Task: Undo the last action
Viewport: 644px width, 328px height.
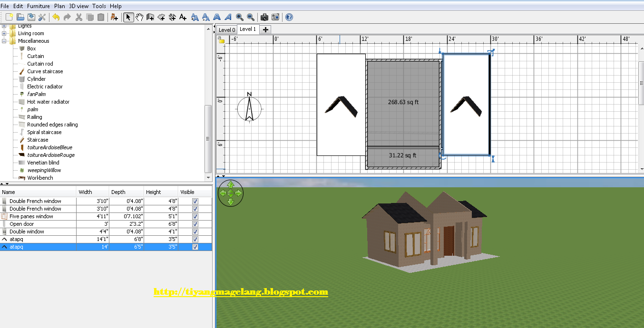Action: tap(56, 17)
